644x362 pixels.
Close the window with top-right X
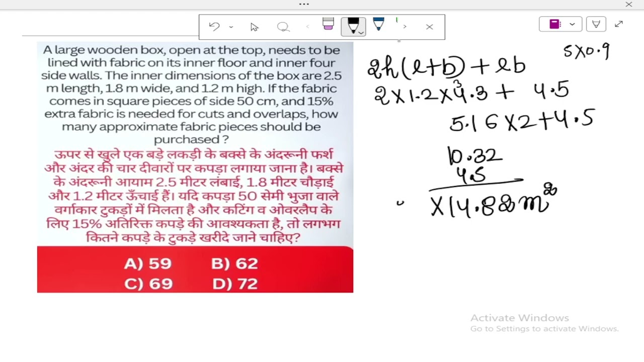pos(629,5)
